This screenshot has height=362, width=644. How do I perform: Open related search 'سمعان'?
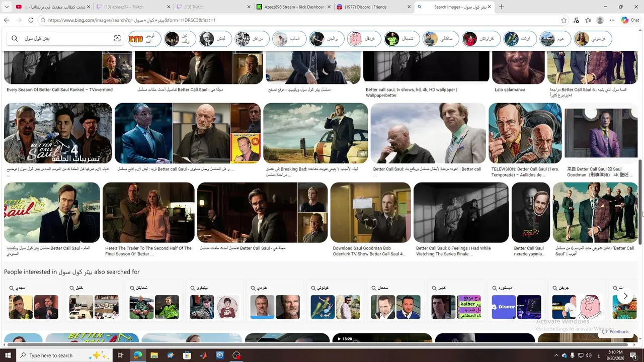[x=395, y=301]
